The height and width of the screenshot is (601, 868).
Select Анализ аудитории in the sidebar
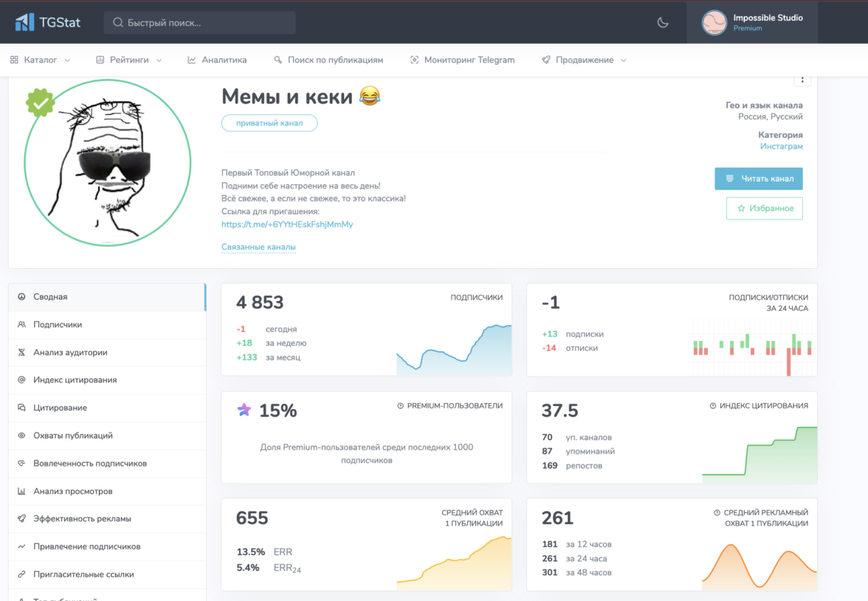coord(70,352)
